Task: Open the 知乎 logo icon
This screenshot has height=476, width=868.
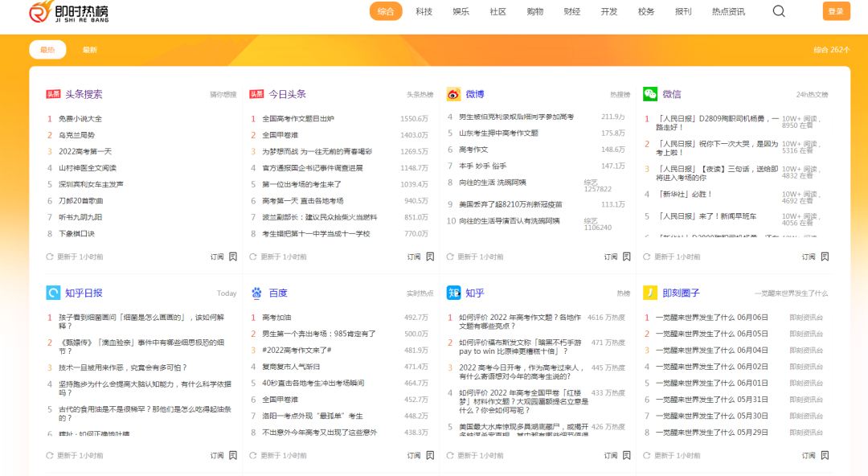Action: click(x=453, y=293)
